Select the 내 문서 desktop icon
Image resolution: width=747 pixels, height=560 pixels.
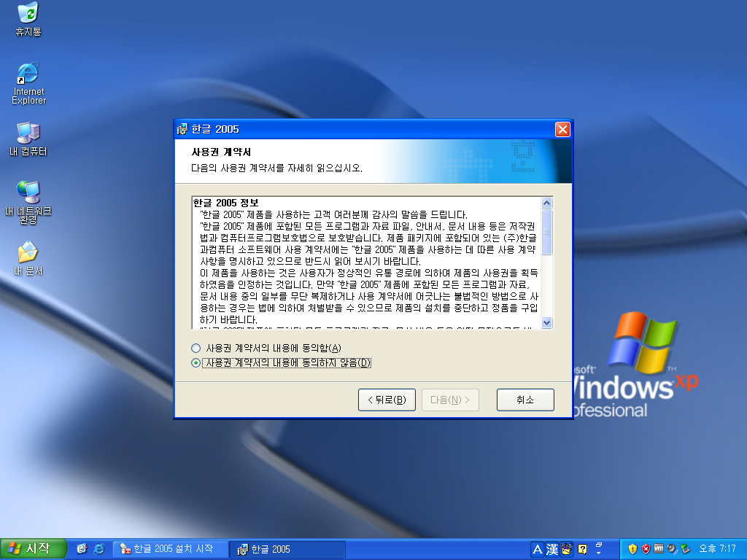pos(28,259)
